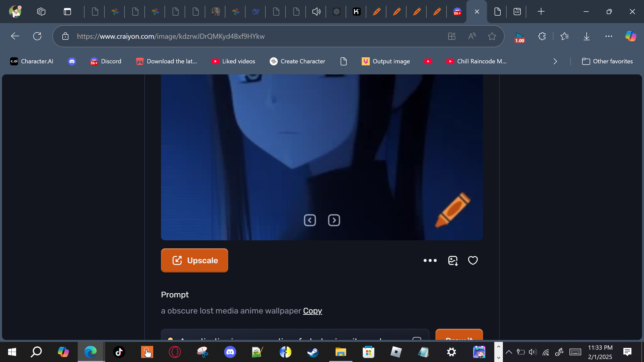The height and width of the screenshot is (362, 644).
Task: Click the download image icon
Action: pos(453,261)
